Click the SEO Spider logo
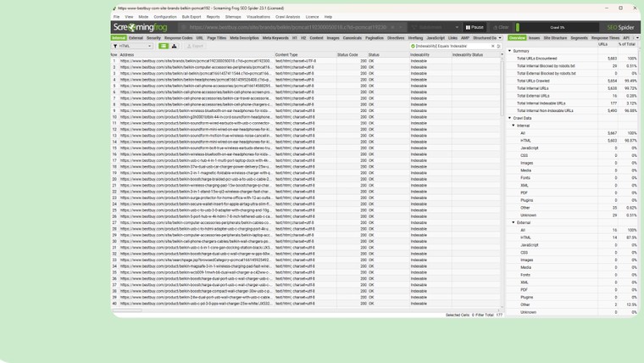 [620, 27]
